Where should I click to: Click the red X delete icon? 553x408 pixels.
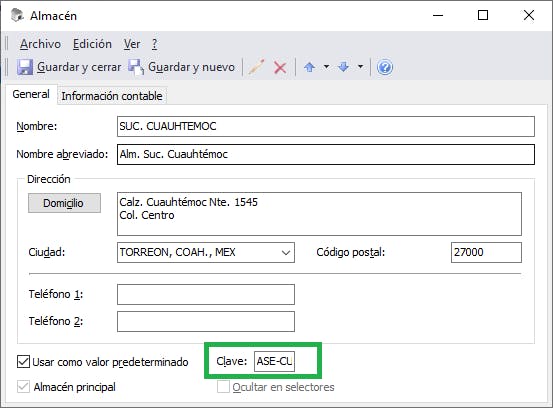[280, 67]
